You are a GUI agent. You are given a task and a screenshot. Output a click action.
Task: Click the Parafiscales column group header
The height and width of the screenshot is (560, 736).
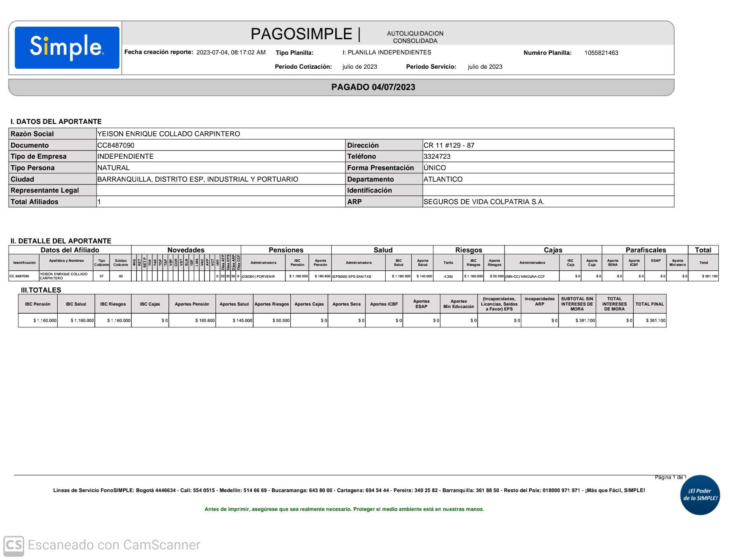(645, 250)
